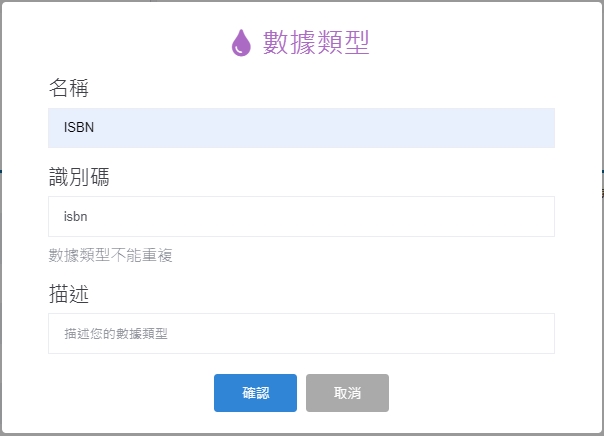Focus the 名稱 input containing ISBN

[x=300, y=128]
